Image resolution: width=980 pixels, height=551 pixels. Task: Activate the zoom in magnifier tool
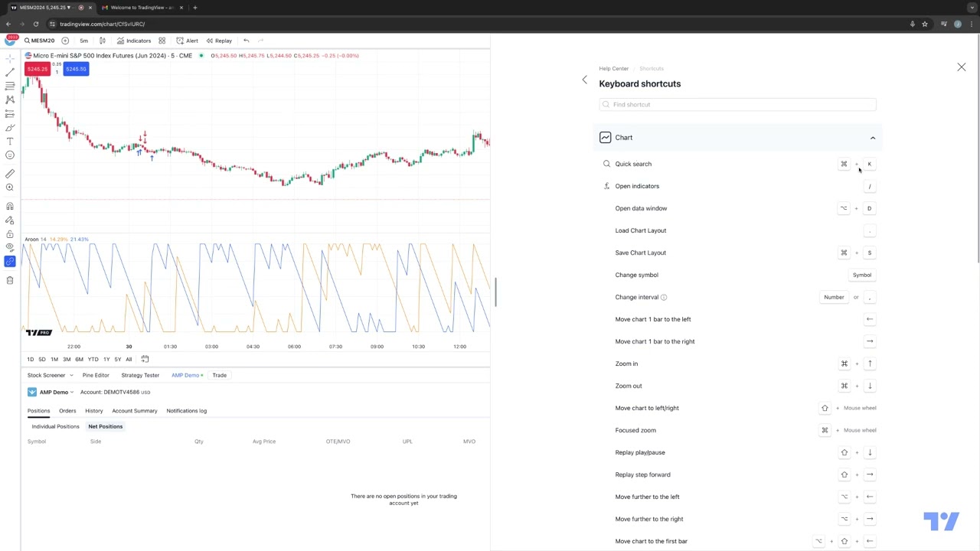[x=10, y=187]
